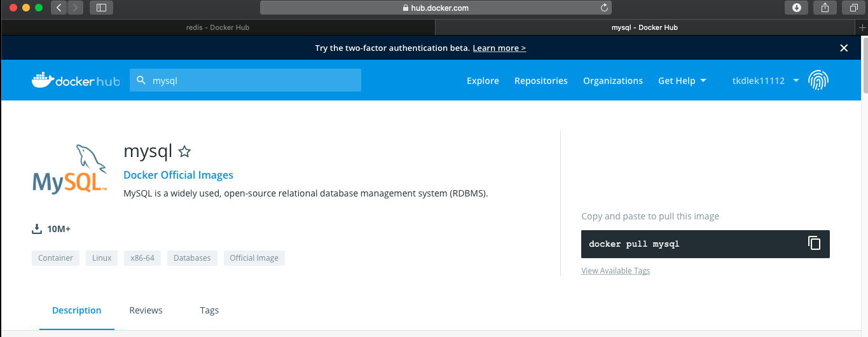Click the Safari forward navigation arrow
The image size is (868, 337).
(76, 8)
